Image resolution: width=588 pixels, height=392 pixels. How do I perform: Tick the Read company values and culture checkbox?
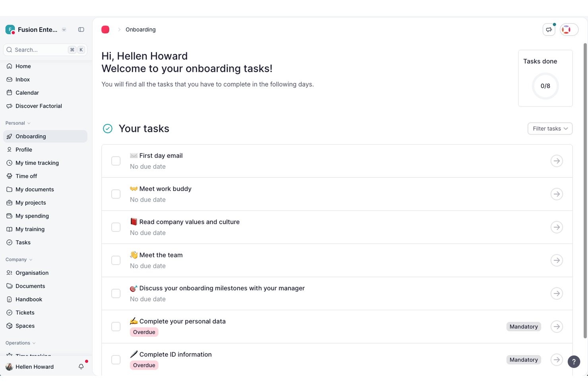(116, 227)
